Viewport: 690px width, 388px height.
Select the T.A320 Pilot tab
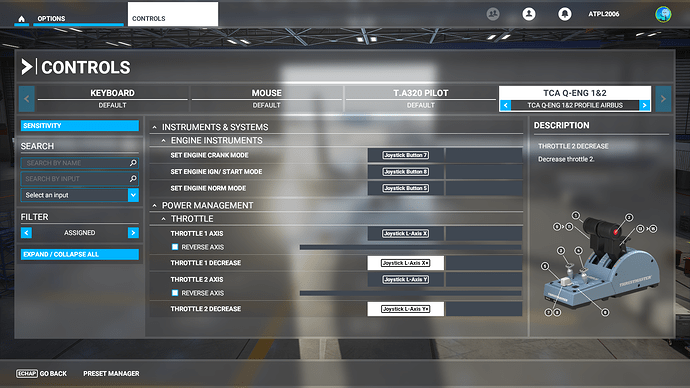(420, 99)
